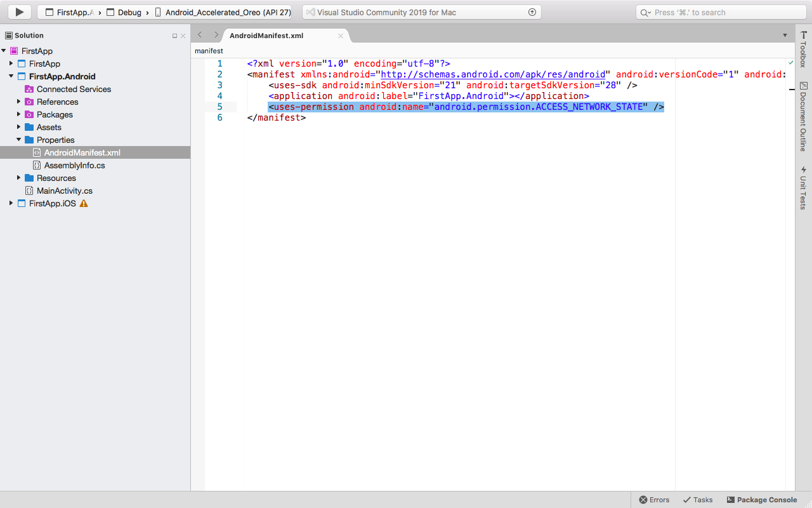Screen dimensions: 812x508
Task: Click the AssemblyInfo.cs file icon
Action: (x=37, y=165)
